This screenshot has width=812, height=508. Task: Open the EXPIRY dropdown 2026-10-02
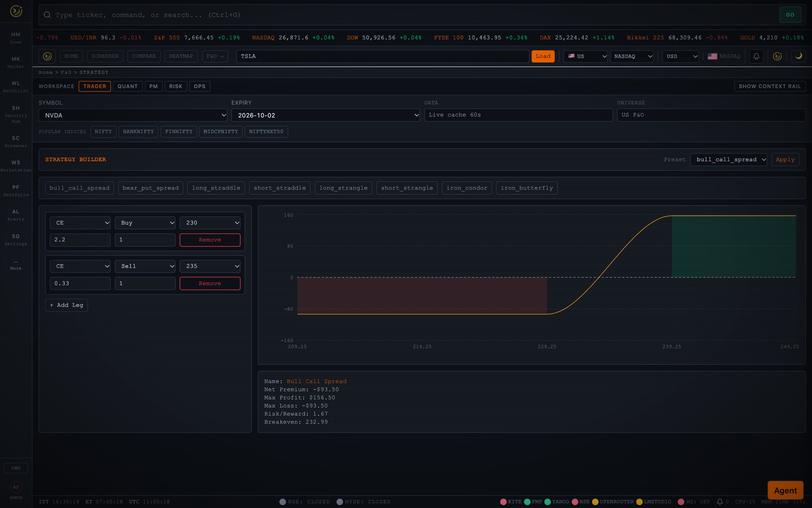click(x=325, y=115)
